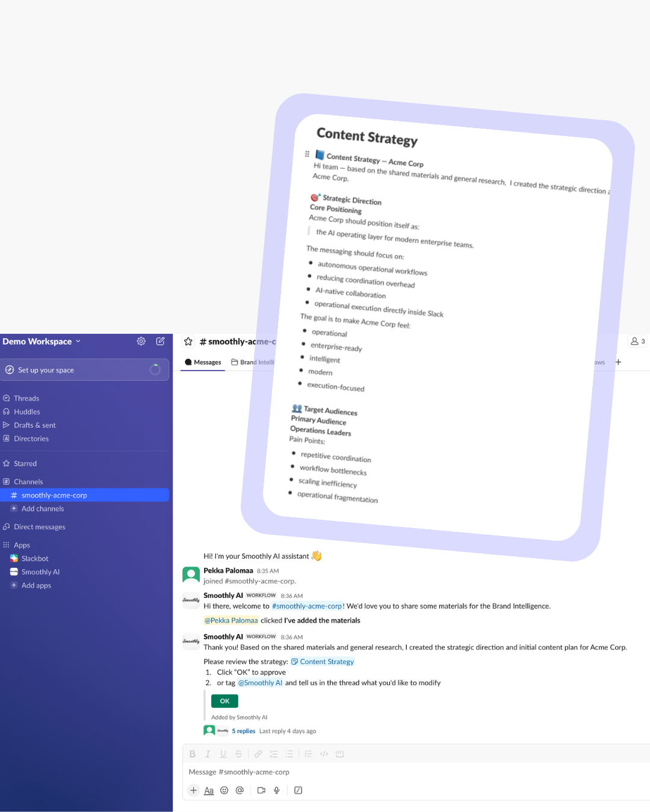Toggle bold formatting in composer
This screenshot has height=812, width=650.
[193, 754]
